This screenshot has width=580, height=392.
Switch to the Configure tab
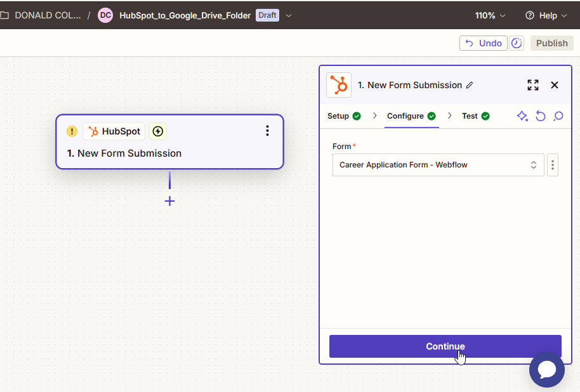411,116
